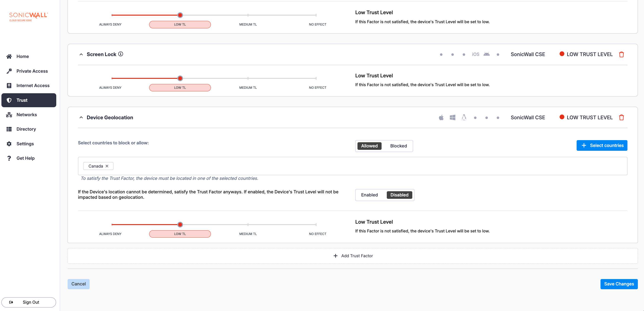644x311 pixels.
Task: Set Device Geolocation slider to Medium TL
Action: coord(248,225)
